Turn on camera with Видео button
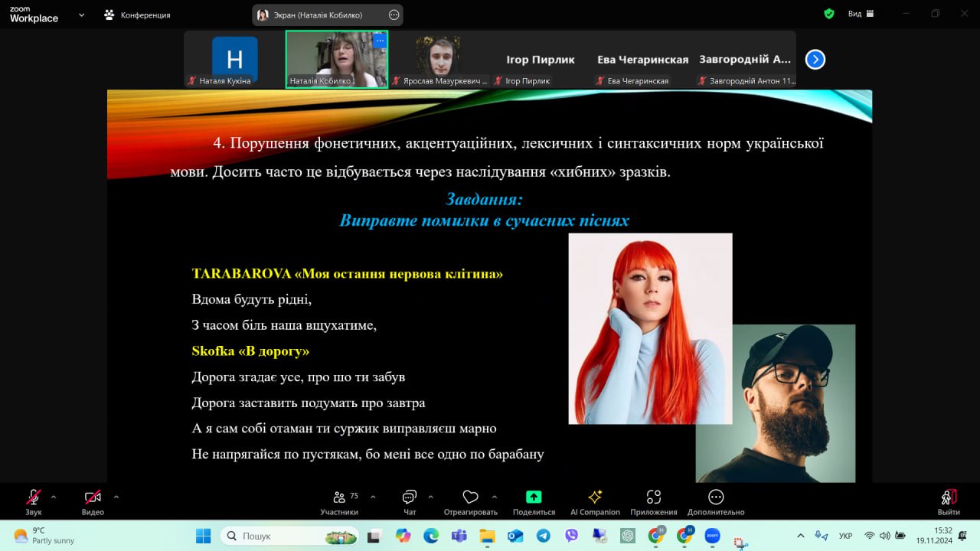 [93, 501]
